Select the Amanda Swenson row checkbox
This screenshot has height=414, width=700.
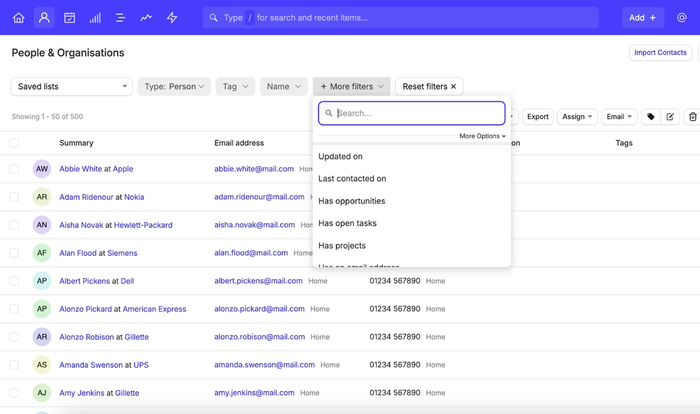[14, 365]
